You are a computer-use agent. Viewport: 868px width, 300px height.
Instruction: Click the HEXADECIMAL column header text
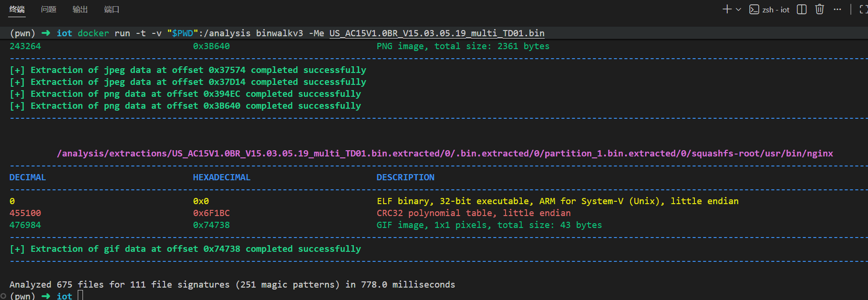(221, 177)
